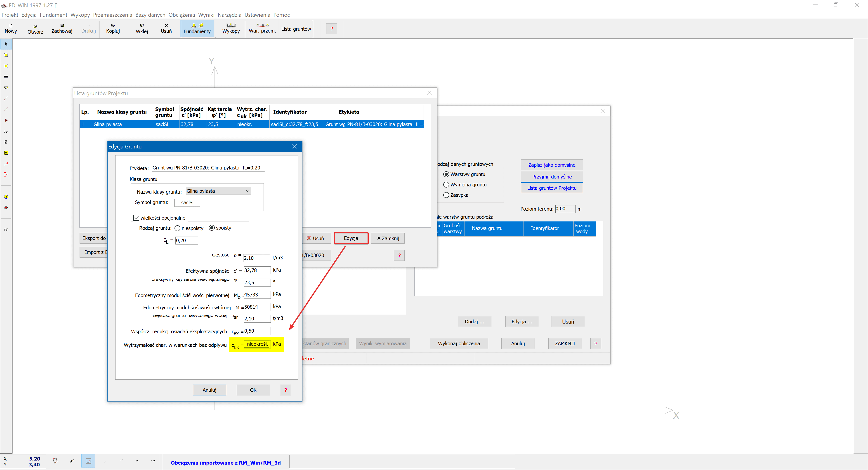Click Zamknij in Lista gruntów Projektu

coord(388,238)
